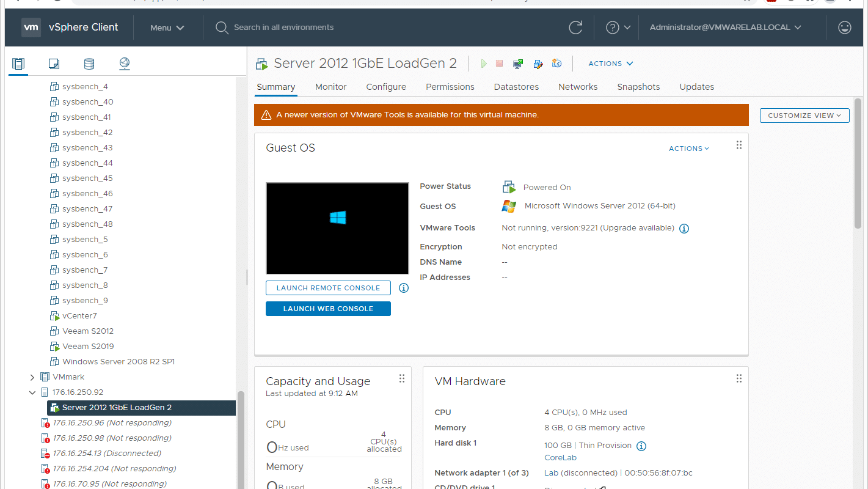Click the info icon beside Hard disk 1

point(641,446)
